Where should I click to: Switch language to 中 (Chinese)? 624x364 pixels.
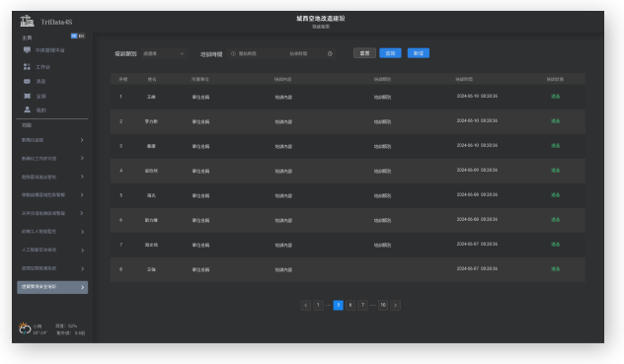tap(74, 36)
